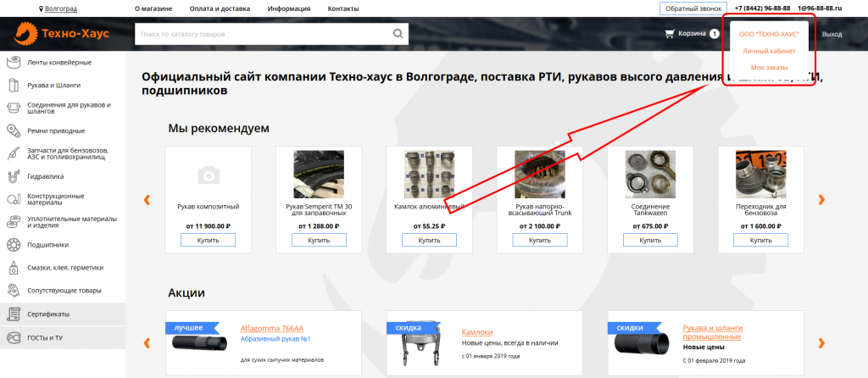Screen dimensions: 868x378
Task: Open the Соединение Tankwagen product thumbnail
Action: pyautogui.click(x=649, y=173)
